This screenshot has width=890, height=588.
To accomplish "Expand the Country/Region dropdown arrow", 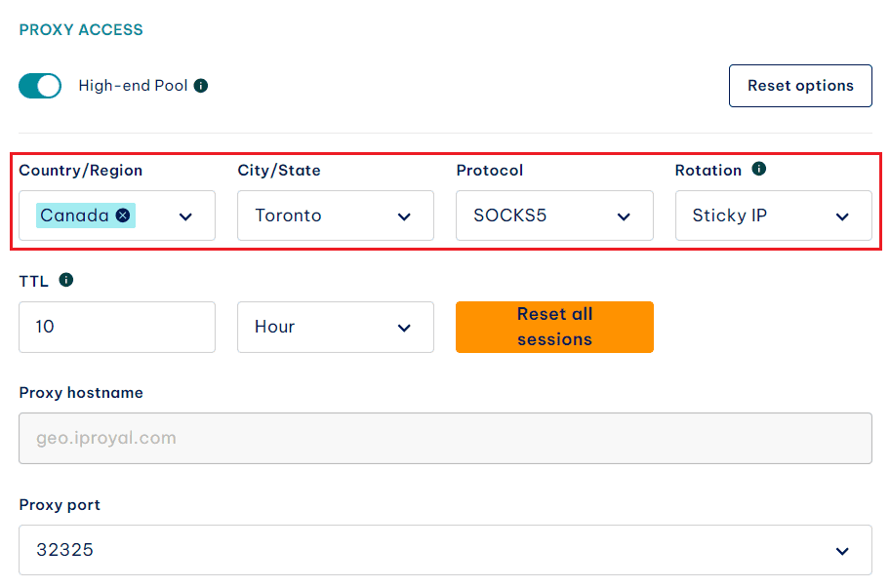I will pos(185,216).
